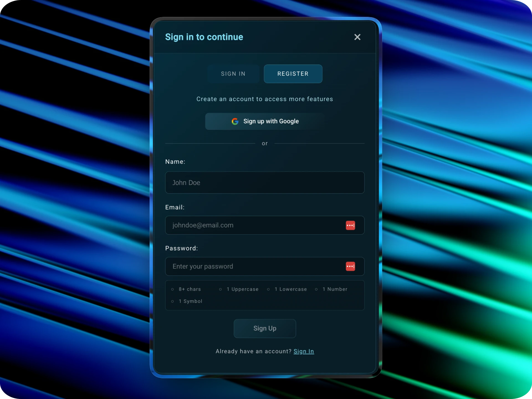Open the red password manager icon in Password field
The width and height of the screenshot is (532, 399).
click(350, 266)
